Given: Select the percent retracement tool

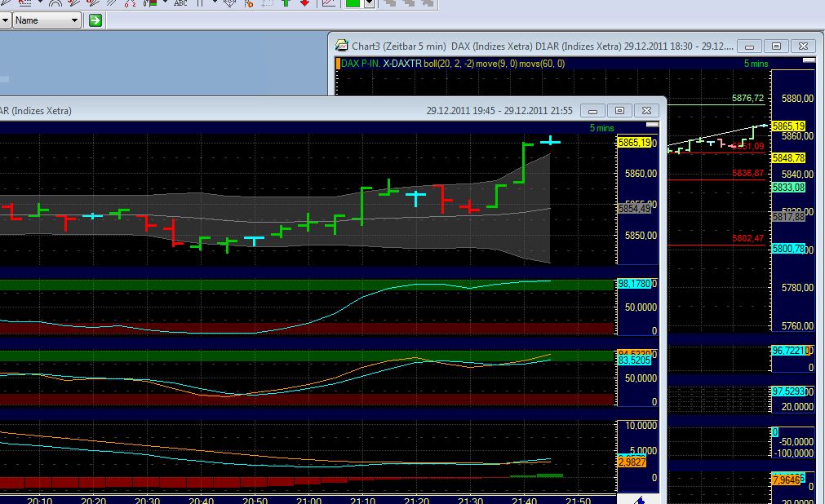Looking at the screenshot, I should pyautogui.click(x=129, y=5).
